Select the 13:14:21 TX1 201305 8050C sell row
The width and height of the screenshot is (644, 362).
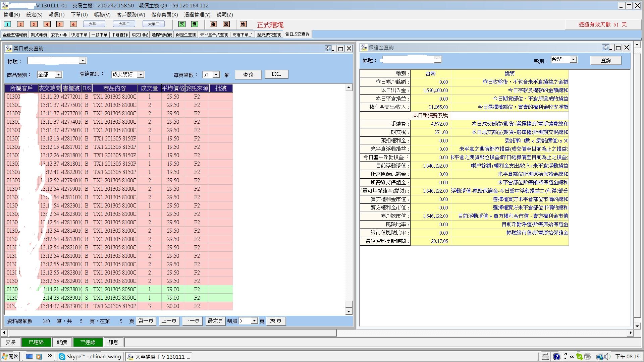click(x=119, y=289)
